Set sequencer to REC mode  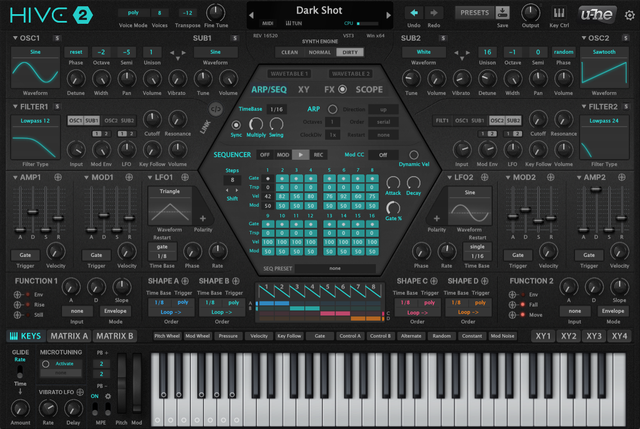coord(318,155)
